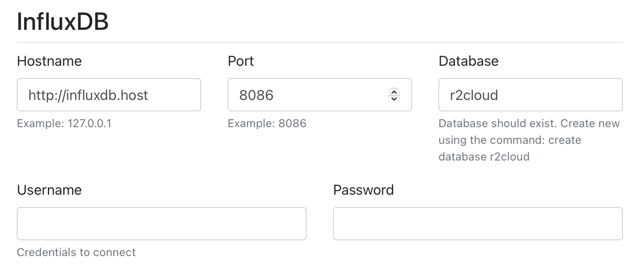Click the Password label
The height and width of the screenshot is (271, 644).
363,190
